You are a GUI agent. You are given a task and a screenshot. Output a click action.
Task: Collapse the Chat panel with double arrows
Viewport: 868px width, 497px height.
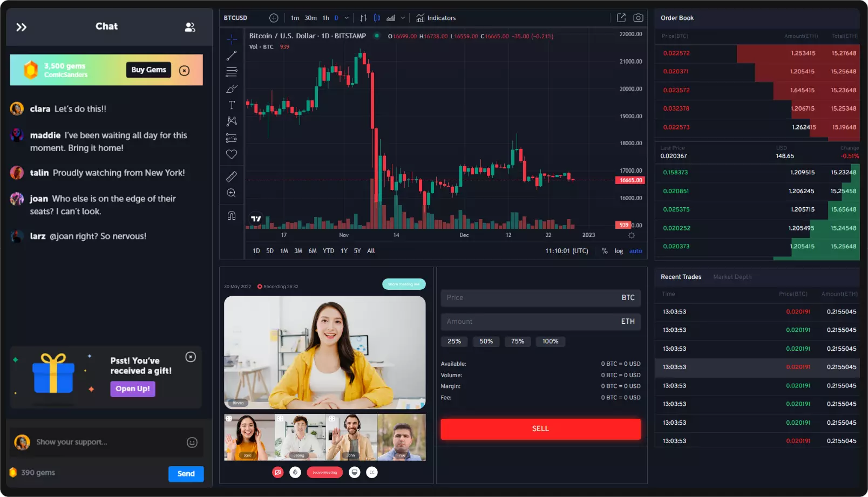(22, 27)
